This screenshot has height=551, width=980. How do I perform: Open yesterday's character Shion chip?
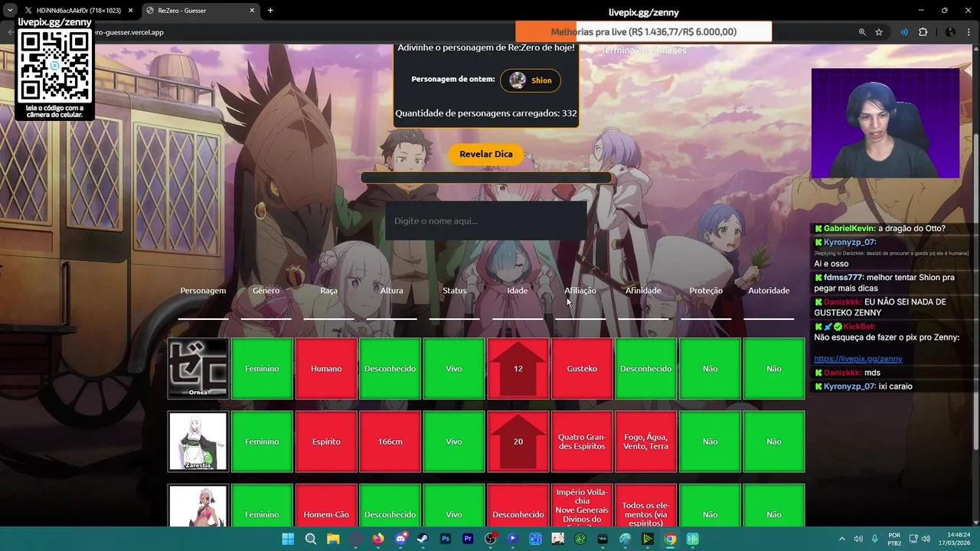(x=531, y=80)
